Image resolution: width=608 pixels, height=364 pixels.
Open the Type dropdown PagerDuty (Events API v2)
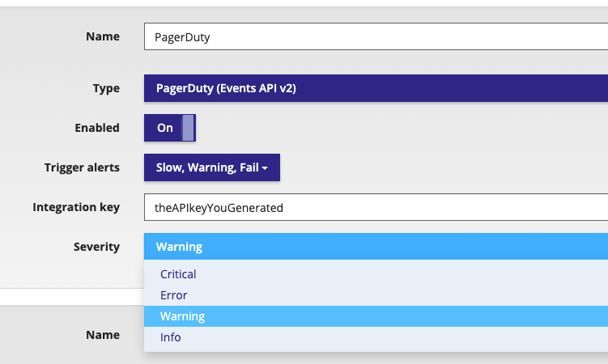[x=376, y=88]
